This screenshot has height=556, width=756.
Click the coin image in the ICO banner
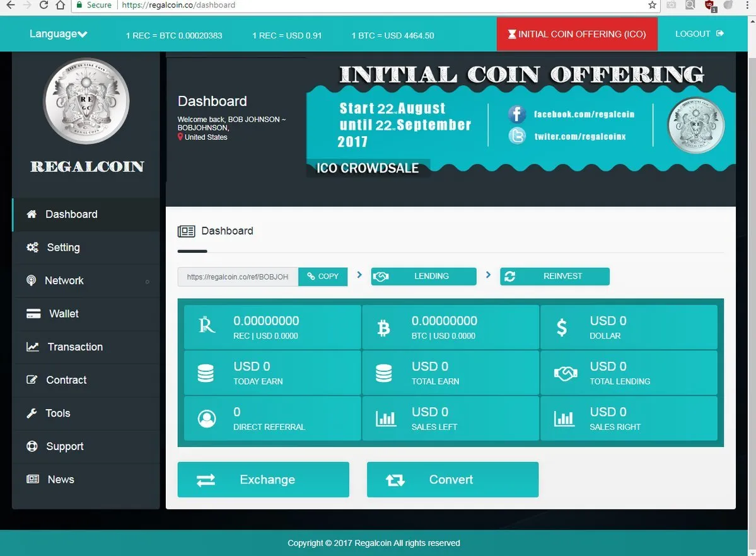pyautogui.click(x=695, y=125)
